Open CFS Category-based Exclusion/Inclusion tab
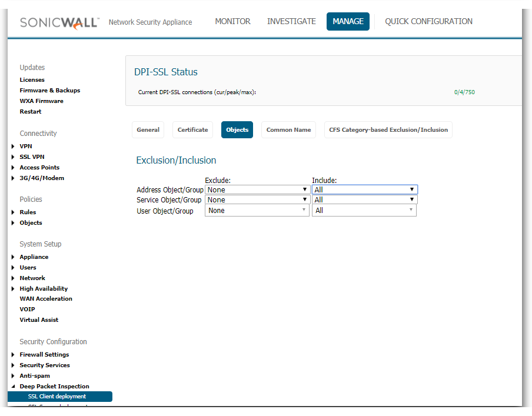Viewport: 532px width, 416px height. [x=388, y=129]
